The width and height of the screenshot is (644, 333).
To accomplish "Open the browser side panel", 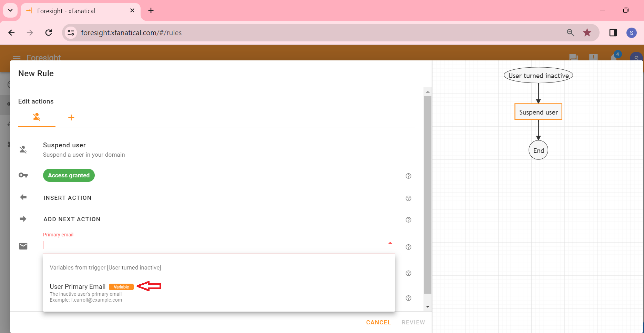I will pyautogui.click(x=613, y=33).
